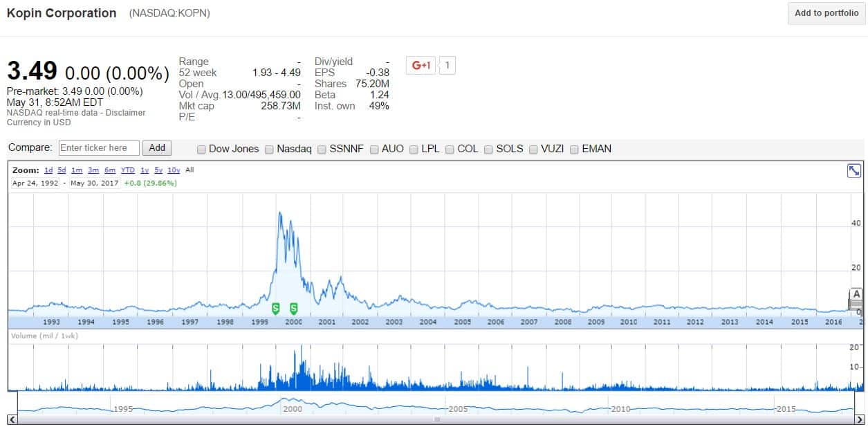Click the +0.8 (29.86%) change text
868x427 pixels.
150,183
